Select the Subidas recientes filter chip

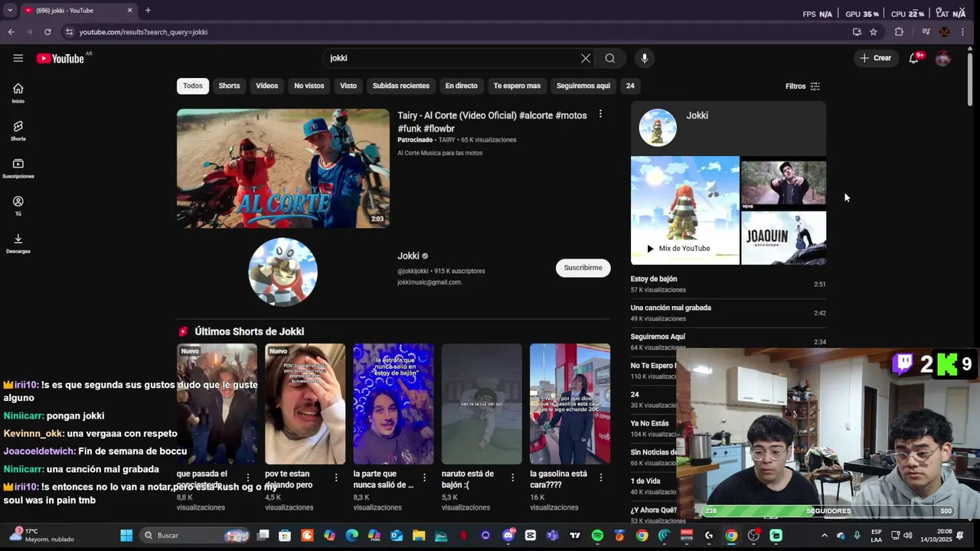pos(401,86)
